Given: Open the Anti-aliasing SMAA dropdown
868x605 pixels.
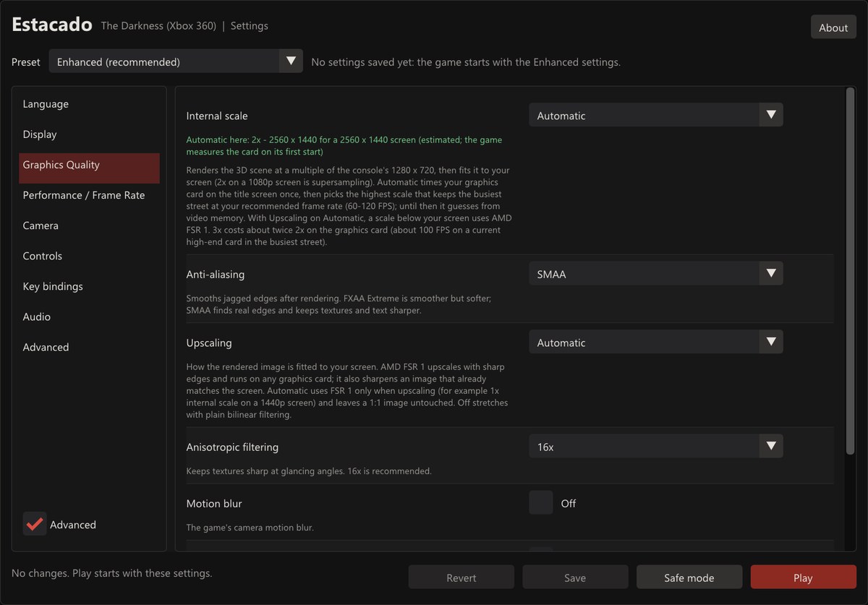Looking at the screenshot, I should click(656, 273).
